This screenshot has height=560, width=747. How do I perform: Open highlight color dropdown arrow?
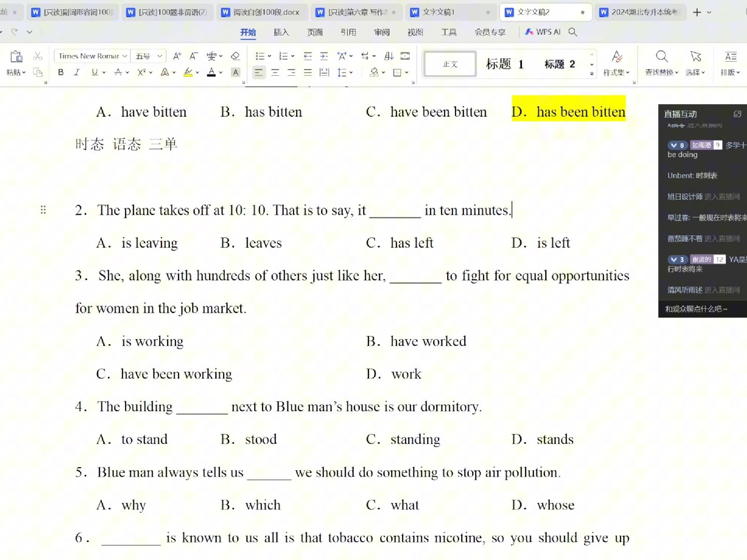(198, 73)
